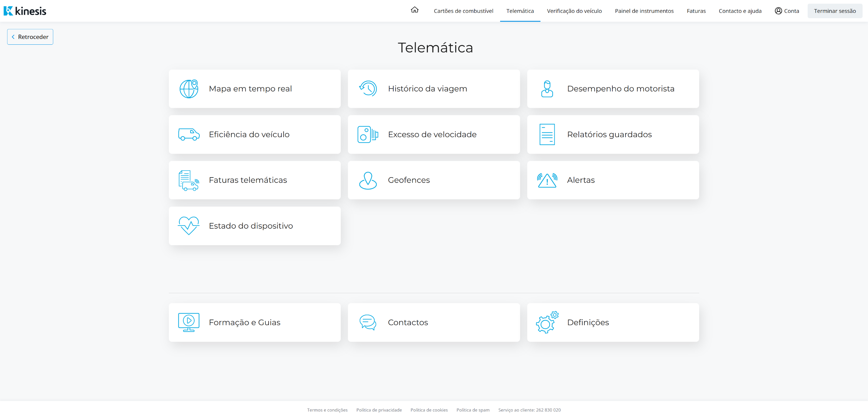Click the video monitor Formação e Guias icon

189,322
